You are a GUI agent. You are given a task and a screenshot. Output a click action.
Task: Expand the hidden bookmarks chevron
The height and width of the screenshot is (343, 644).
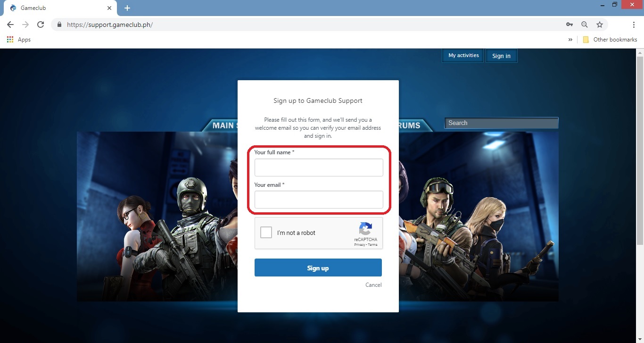[570, 40]
